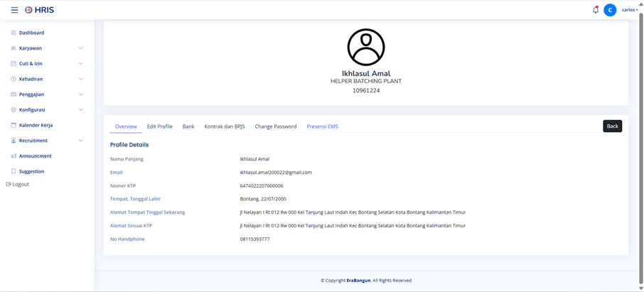Click the Kehadiran clock icon
This screenshot has height=292, width=644.
click(14, 79)
